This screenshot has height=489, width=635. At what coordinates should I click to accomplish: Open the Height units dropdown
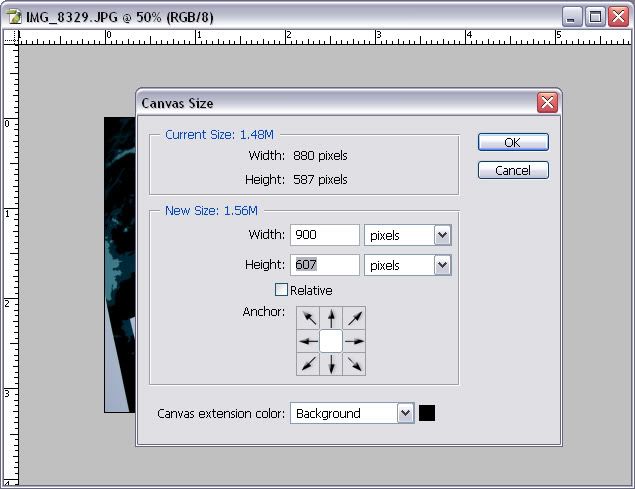408,265
